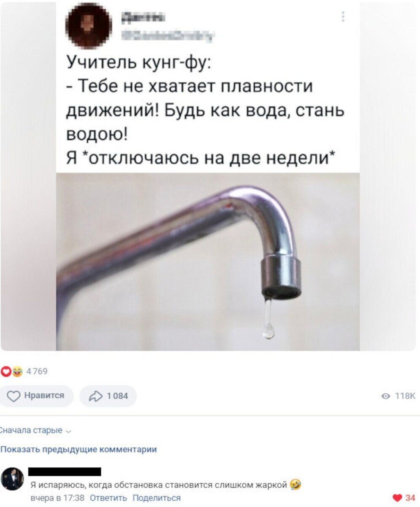Expand the Сначала старые sort dropdown
420x507 pixels.
pos(35,431)
